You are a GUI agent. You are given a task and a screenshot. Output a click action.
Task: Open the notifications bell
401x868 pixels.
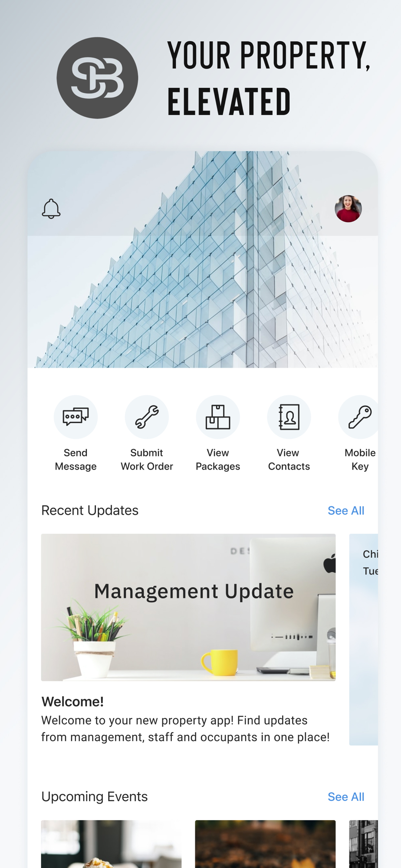[51, 209]
